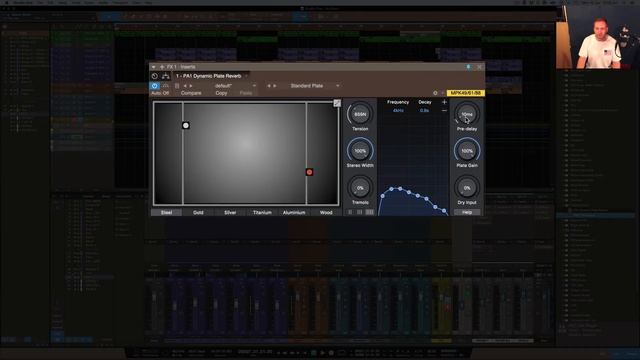Pin the FX 1 Inserts window
This screenshot has height=360, width=640.
[x=469, y=67]
